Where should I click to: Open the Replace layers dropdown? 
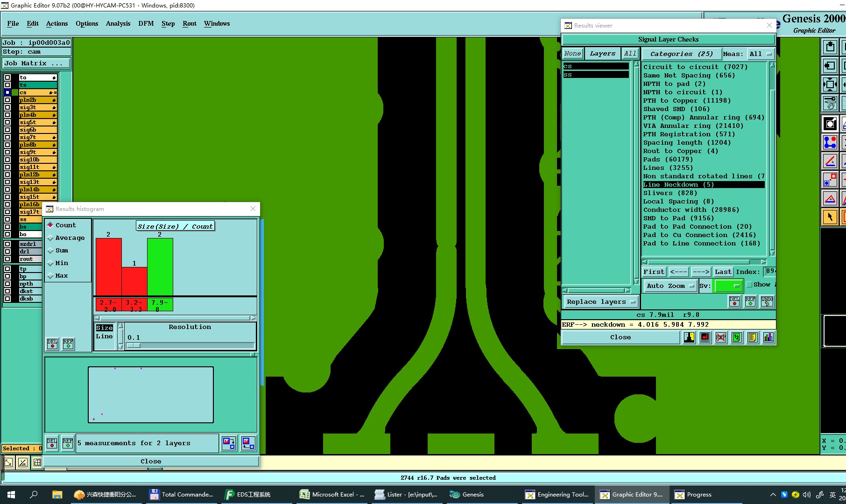click(600, 301)
